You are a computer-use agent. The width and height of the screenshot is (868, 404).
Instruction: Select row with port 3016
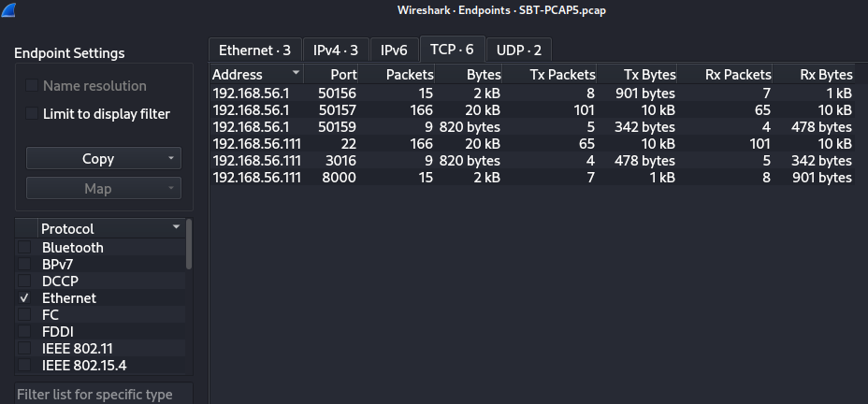pyautogui.click(x=532, y=161)
